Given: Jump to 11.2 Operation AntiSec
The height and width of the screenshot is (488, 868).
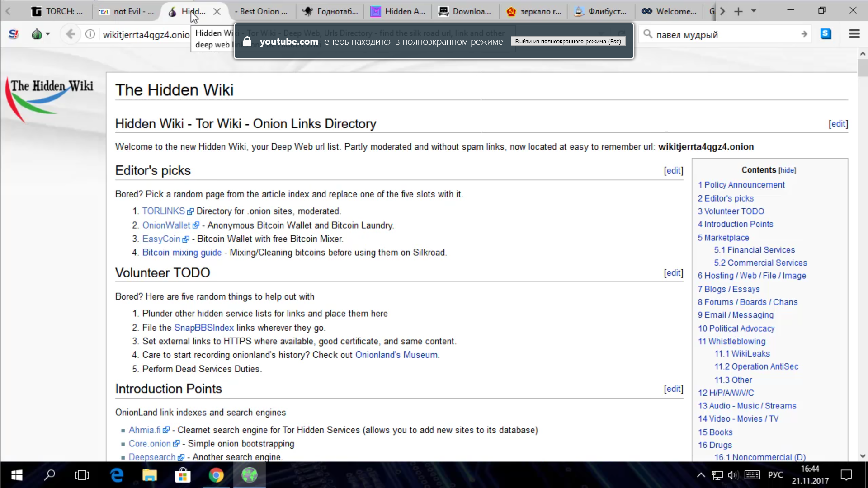Looking at the screenshot, I should tap(756, 366).
